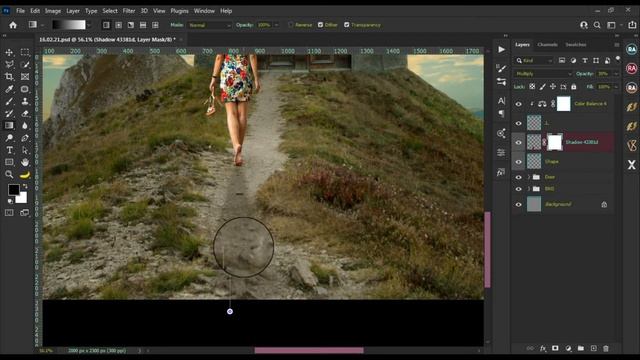Hide the Background layer
The width and height of the screenshot is (640, 360).
tap(518, 204)
